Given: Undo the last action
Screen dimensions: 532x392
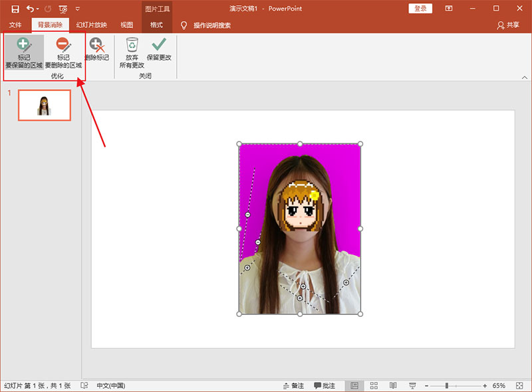Looking at the screenshot, I should (30, 9).
